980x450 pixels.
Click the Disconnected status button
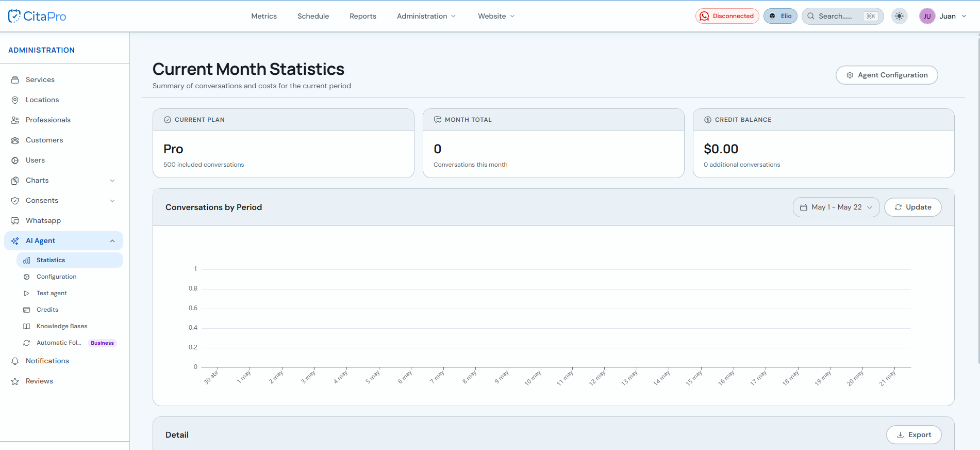pyautogui.click(x=727, y=16)
